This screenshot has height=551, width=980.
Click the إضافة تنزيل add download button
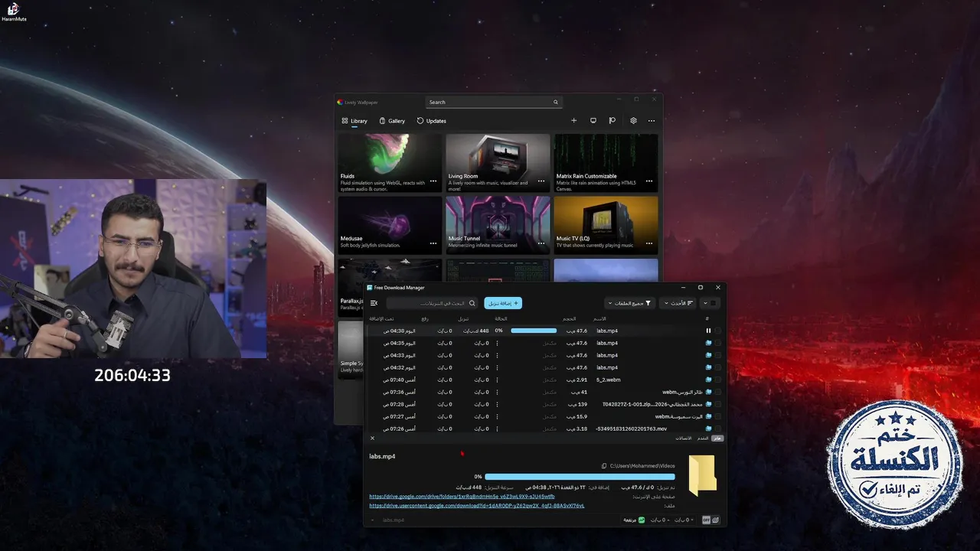503,303
